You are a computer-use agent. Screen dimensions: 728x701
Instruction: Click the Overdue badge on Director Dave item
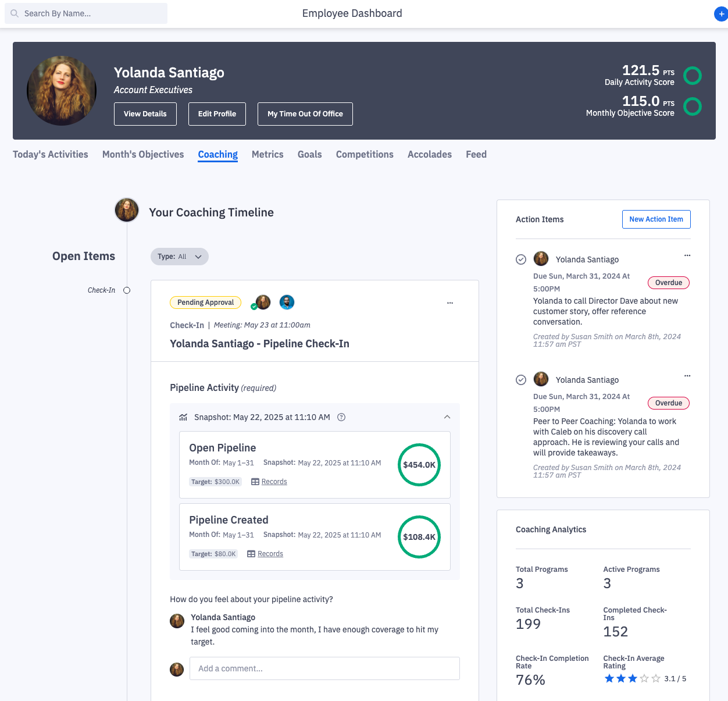pos(669,283)
